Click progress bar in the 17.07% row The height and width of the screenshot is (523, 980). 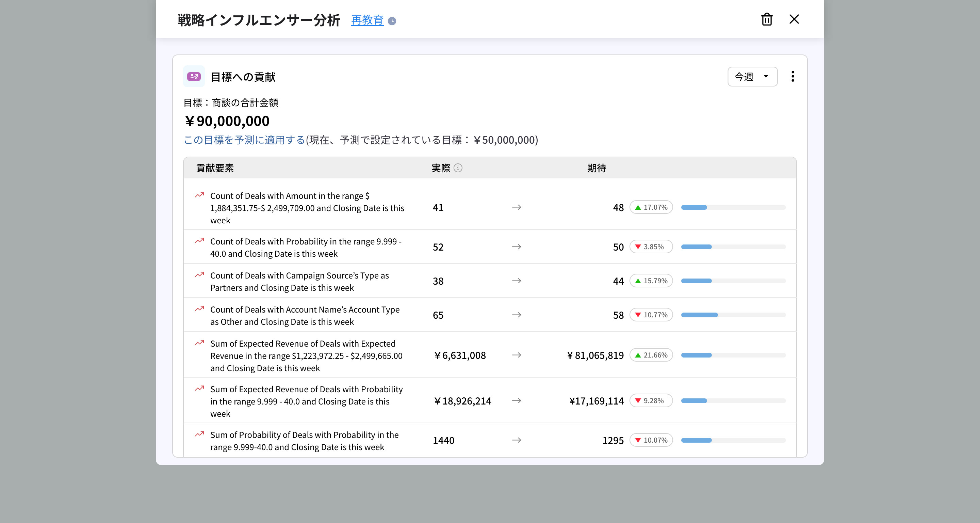[x=733, y=207]
